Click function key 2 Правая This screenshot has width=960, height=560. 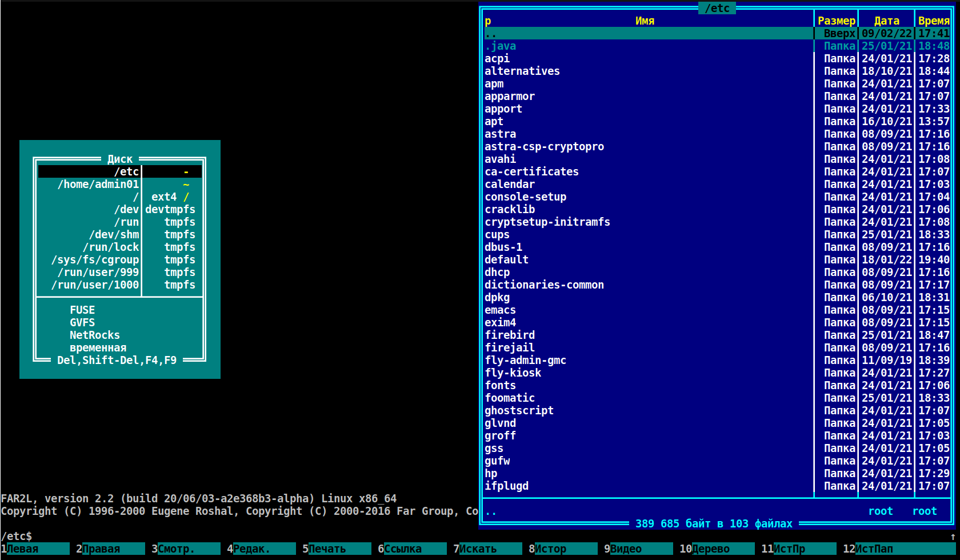tap(110, 549)
